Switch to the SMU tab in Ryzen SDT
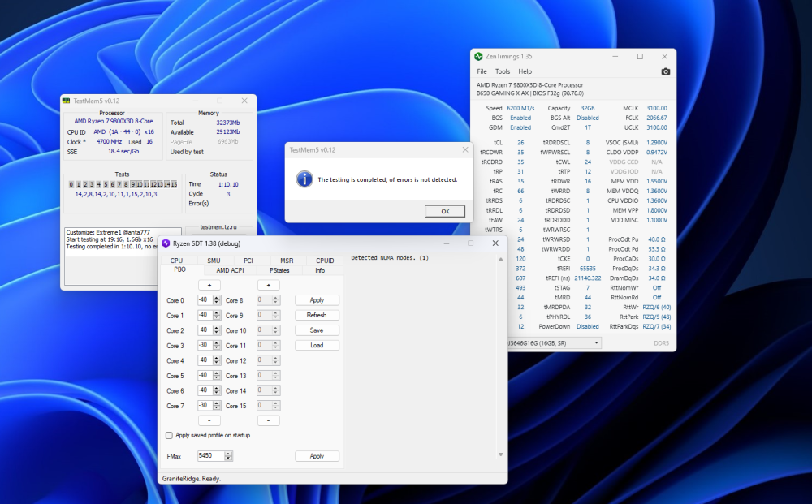812x504 pixels. tap(213, 260)
